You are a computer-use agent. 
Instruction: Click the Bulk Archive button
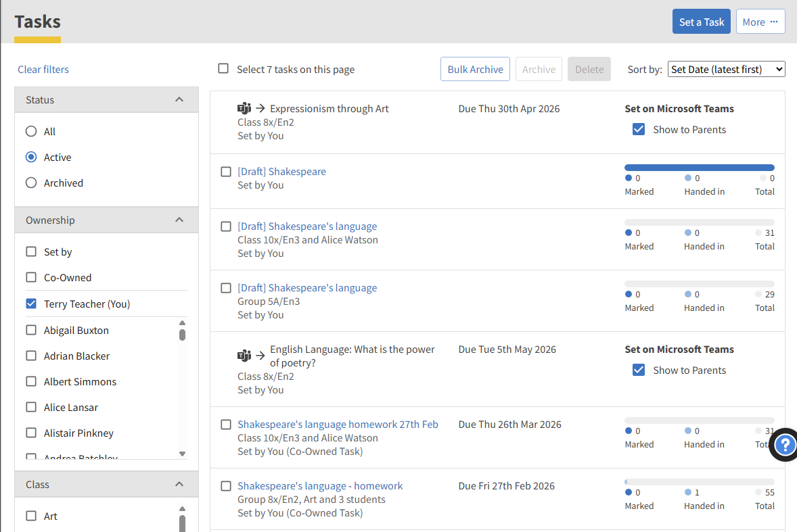pyautogui.click(x=475, y=69)
